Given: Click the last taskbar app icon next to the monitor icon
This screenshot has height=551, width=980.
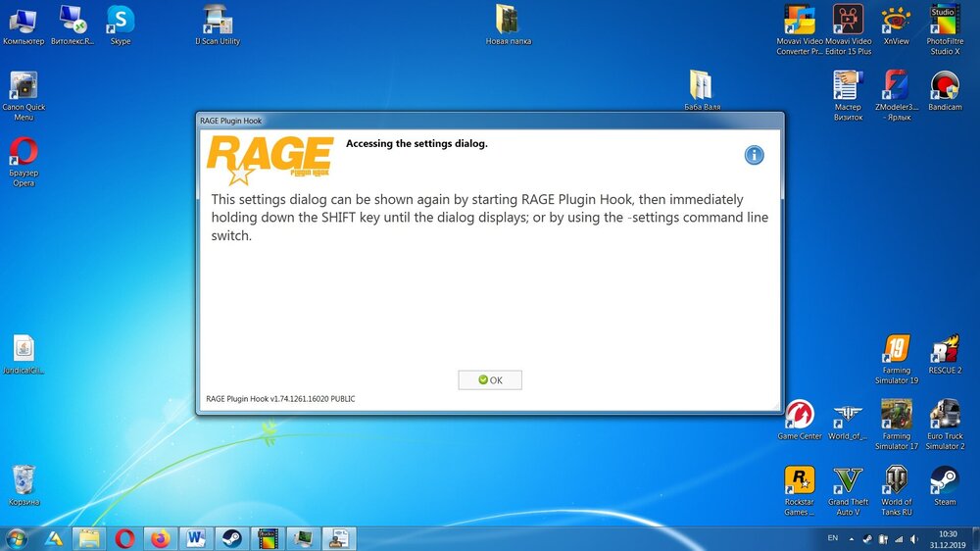Looking at the screenshot, I should pyautogui.click(x=339, y=538).
